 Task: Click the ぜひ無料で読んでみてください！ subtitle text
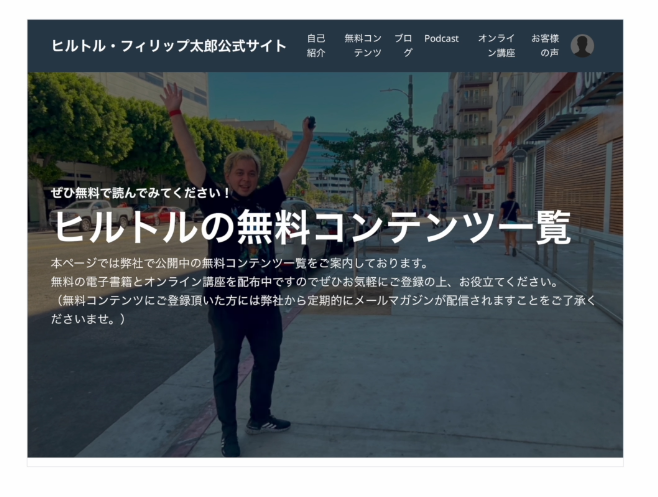coord(141,193)
